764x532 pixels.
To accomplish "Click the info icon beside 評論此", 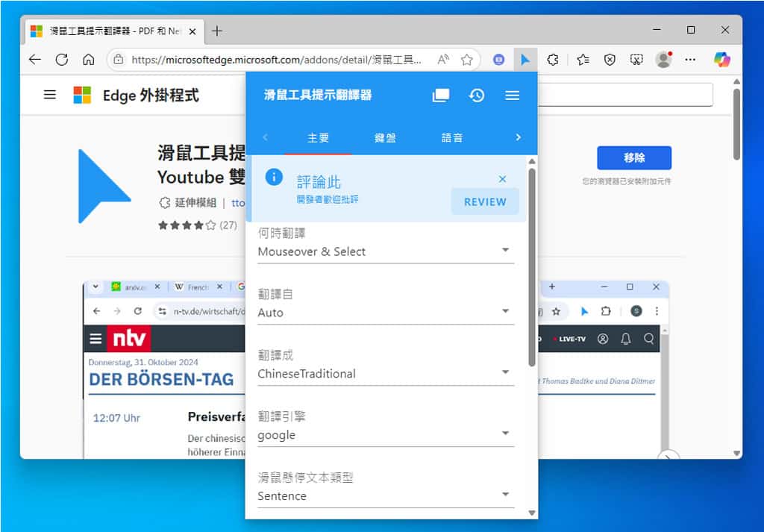I will (x=274, y=176).
